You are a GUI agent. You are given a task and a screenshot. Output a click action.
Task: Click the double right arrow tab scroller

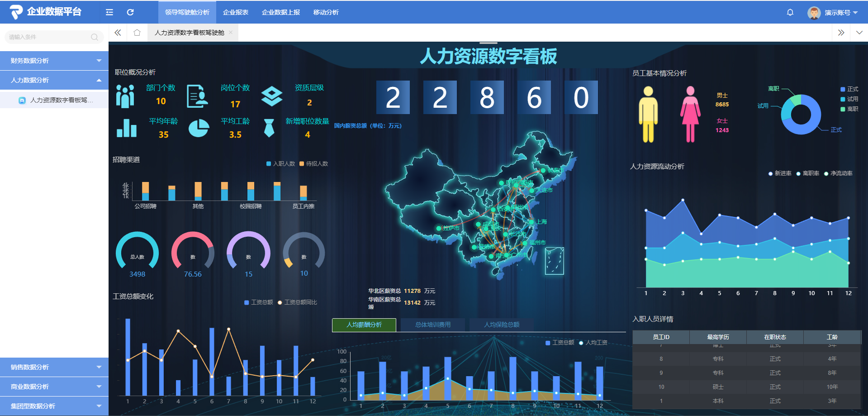[x=841, y=33]
